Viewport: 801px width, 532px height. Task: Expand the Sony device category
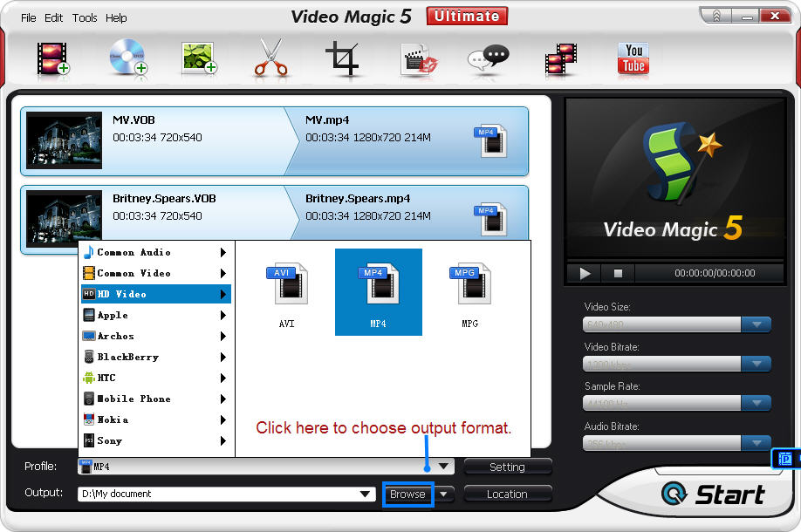click(156, 440)
